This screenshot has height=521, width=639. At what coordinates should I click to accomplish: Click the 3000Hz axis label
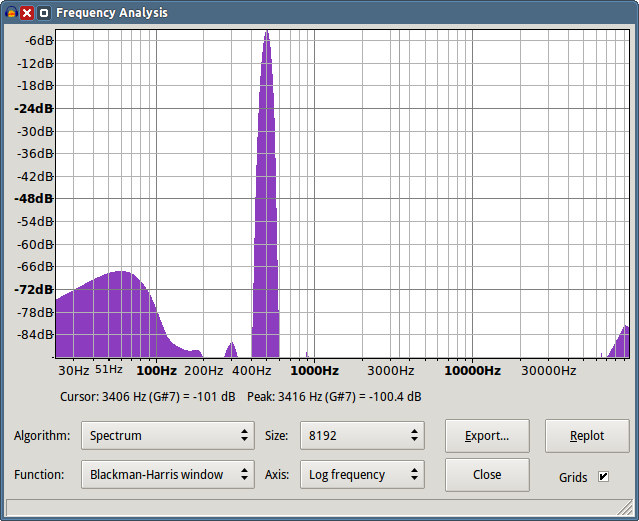(390, 371)
